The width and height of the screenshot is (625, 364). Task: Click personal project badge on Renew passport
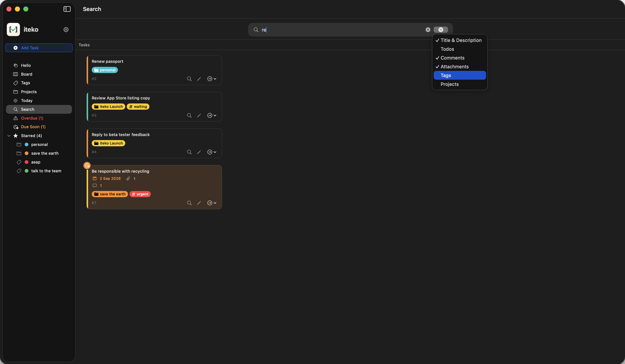(105, 70)
